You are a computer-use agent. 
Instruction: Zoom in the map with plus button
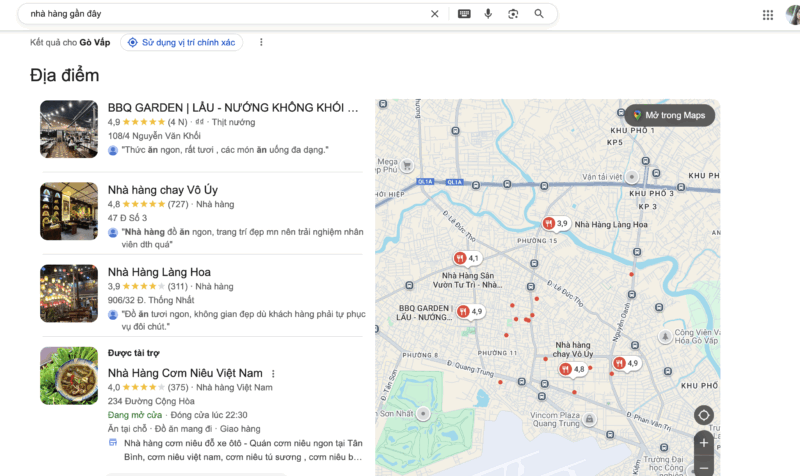(704, 443)
